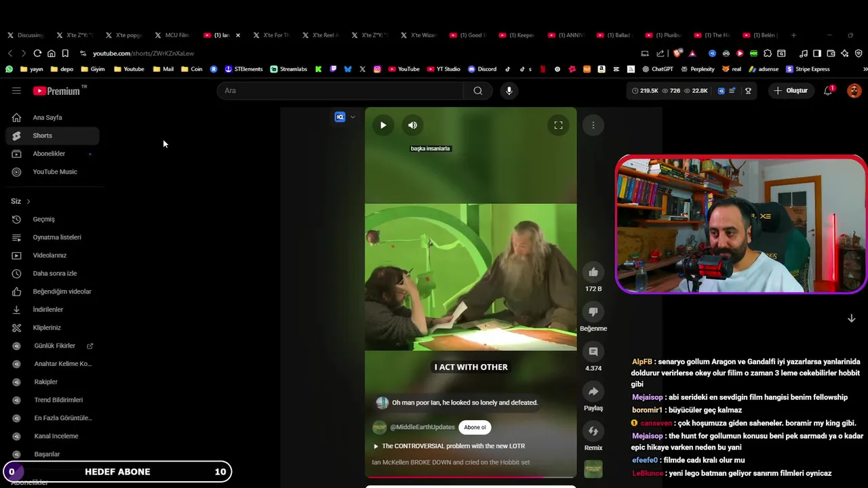868x488 pixels.
Task: Enter fullscreen on the Short
Action: click(x=558, y=125)
